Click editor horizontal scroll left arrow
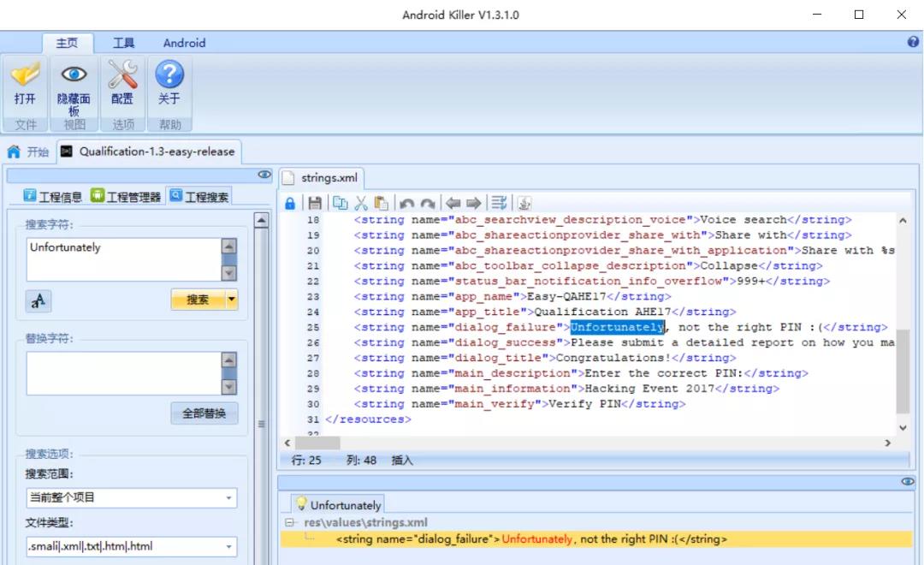This screenshot has width=924, height=565. [287, 443]
